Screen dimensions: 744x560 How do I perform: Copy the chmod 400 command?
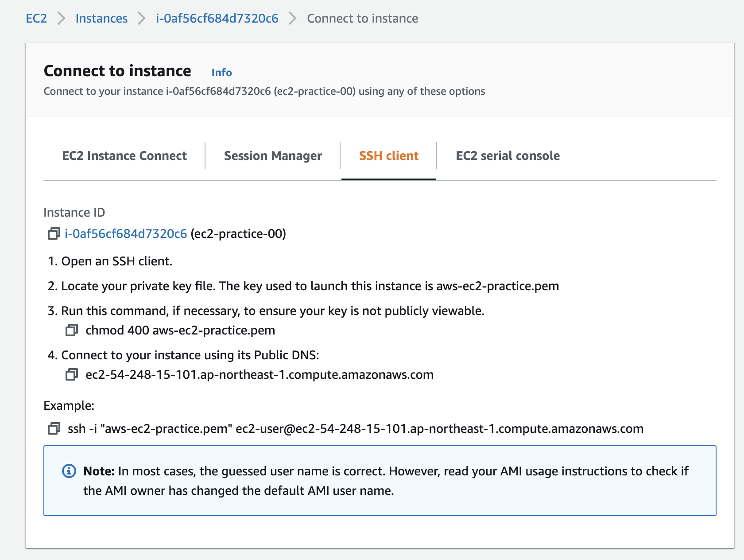coord(71,330)
